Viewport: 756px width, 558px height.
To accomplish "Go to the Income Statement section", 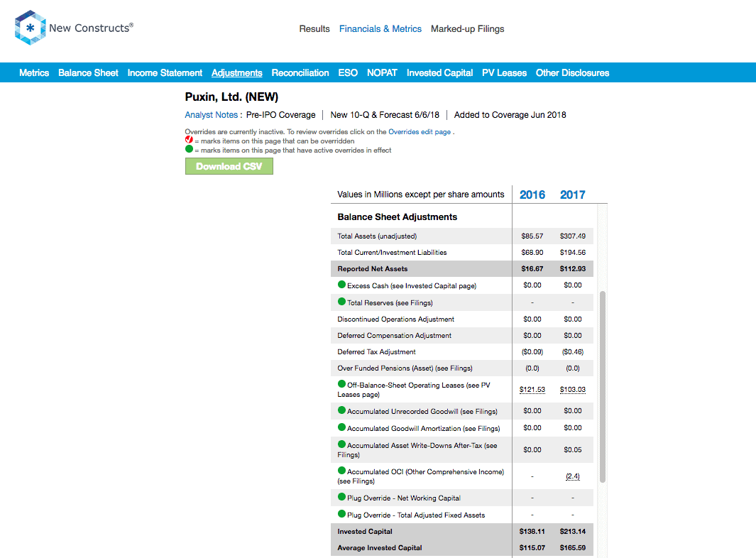I will tap(165, 73).
